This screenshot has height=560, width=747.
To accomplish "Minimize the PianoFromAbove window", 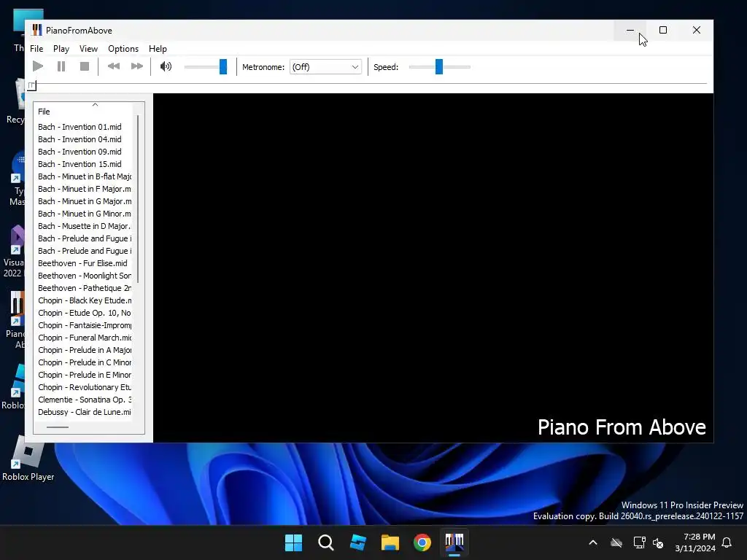I will (x=630, y=30).
